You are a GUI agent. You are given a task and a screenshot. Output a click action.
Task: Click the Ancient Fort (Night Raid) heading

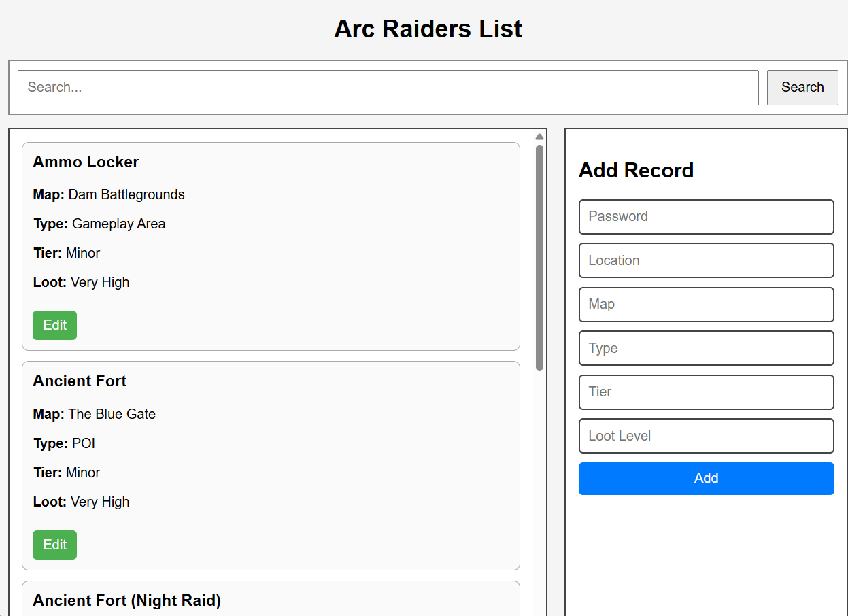click(126, 600)
